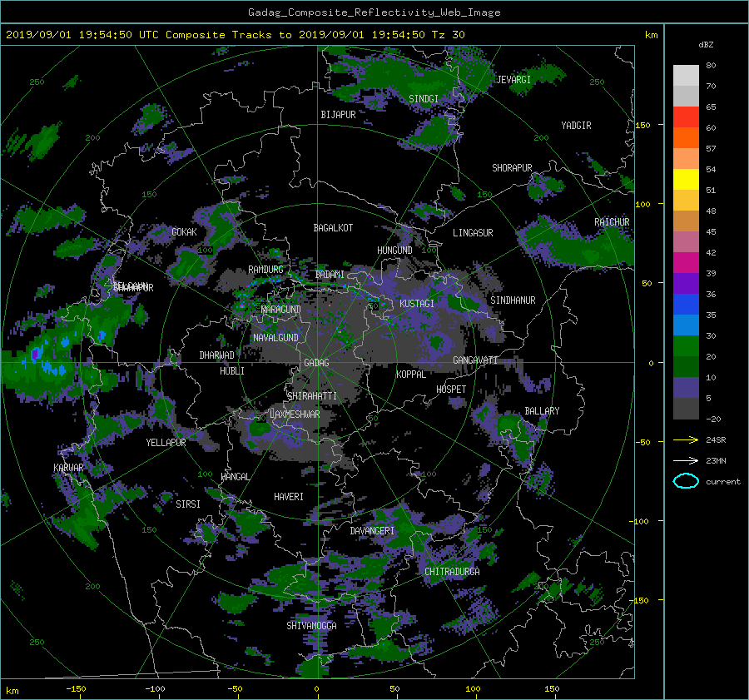Click the UTC timestamp header text
Viewport: 749px width, 700px height.
click(x=236, y=35)
